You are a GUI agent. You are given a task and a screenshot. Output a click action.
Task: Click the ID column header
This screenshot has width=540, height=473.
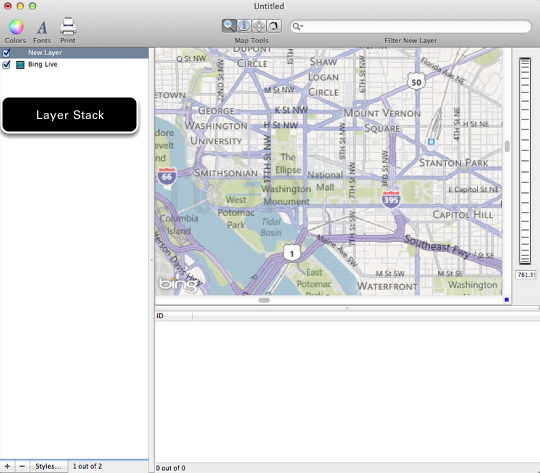(174, 316)
